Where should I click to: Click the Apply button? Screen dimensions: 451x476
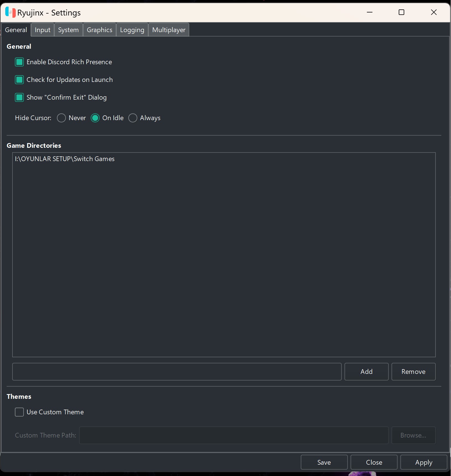(x=424, y=462)
